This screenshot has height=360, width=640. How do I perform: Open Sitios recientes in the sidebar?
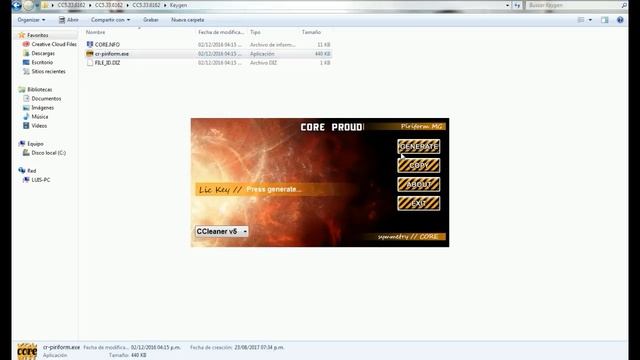coord(48,71)
